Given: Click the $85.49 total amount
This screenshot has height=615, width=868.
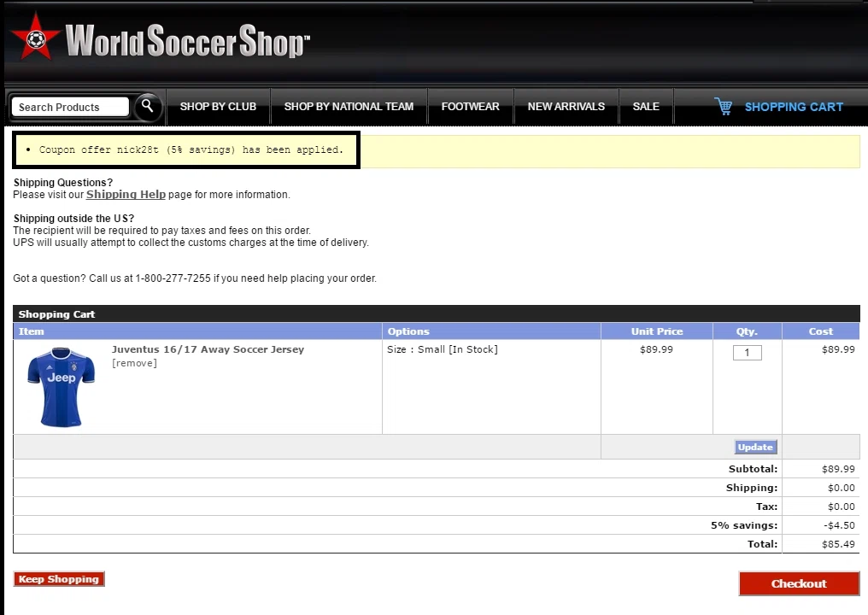Looking at the screenshot, I should point(838,544).
